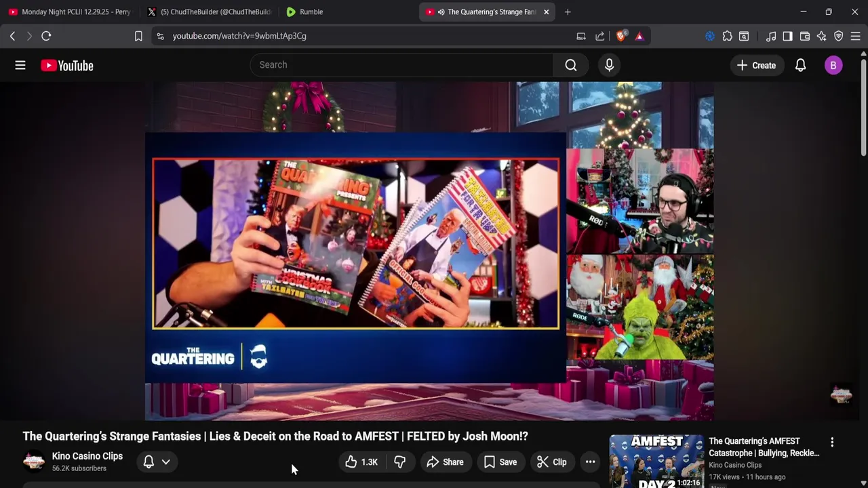
Task: Open the Brave Wallet icon
Action: (x=805, y=36)
